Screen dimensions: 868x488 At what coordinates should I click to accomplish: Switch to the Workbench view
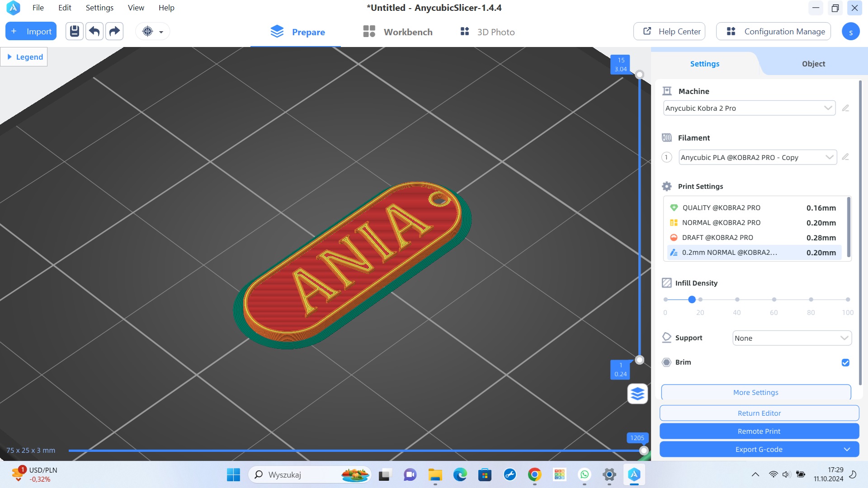(x=397, y=32)
